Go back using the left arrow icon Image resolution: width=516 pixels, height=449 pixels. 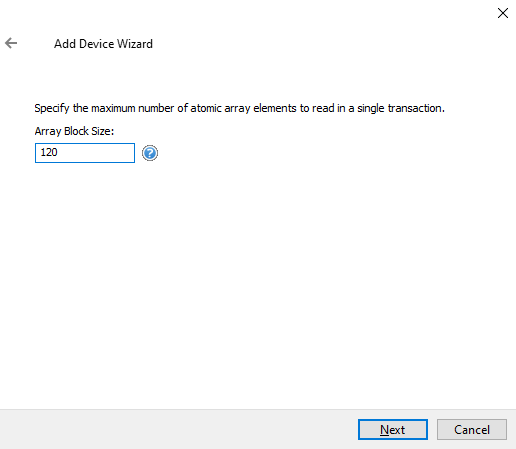pos(11,43)
